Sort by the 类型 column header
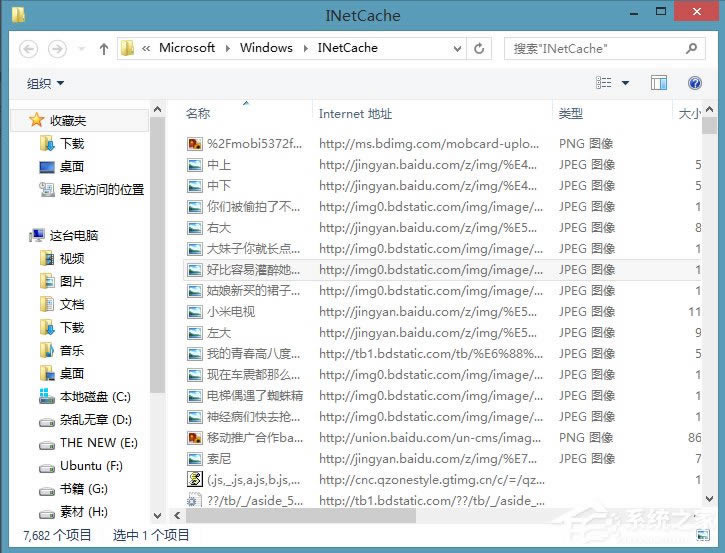 coord(570,113)
